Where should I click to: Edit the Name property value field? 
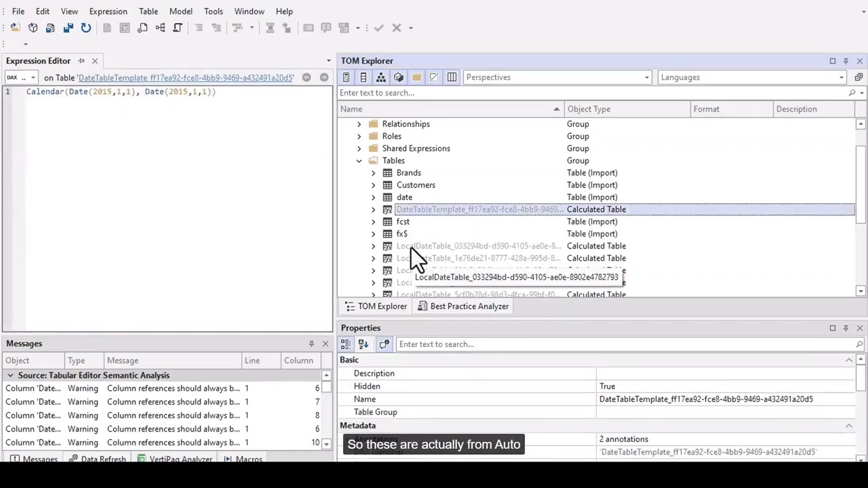click(x=726, y=399)
